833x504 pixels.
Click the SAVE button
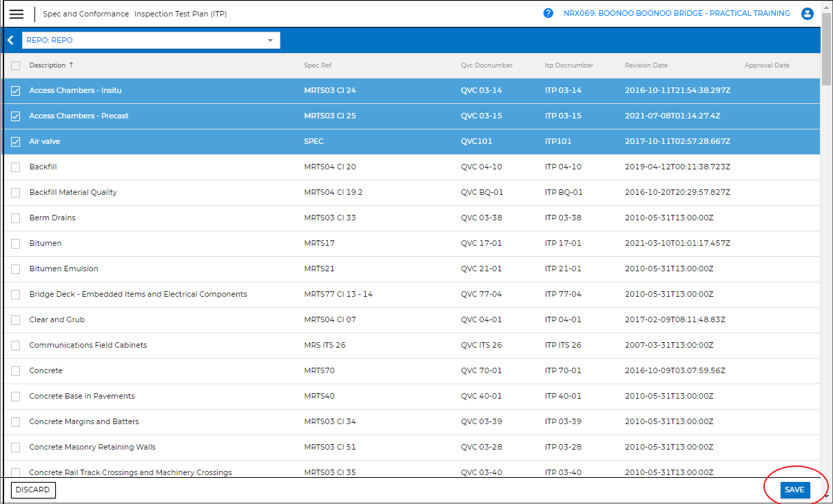[794, 490]
